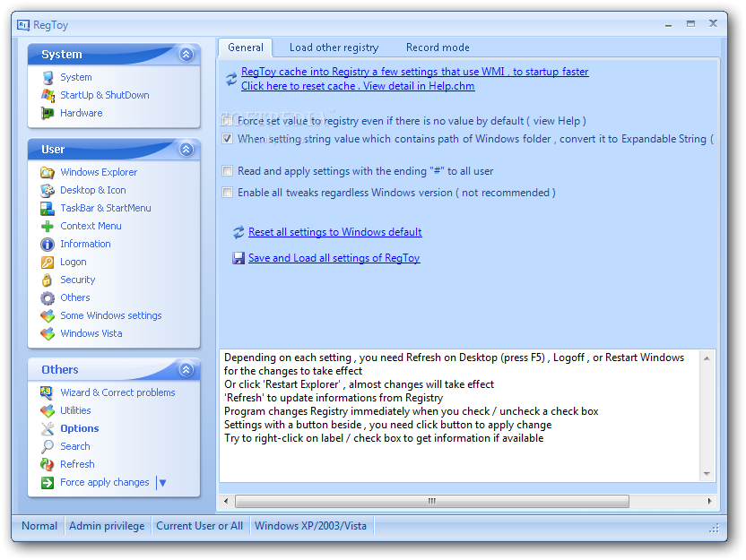Maximize the RegToy window
This screenshot has height=560, width=746.
tap(690, 24)
